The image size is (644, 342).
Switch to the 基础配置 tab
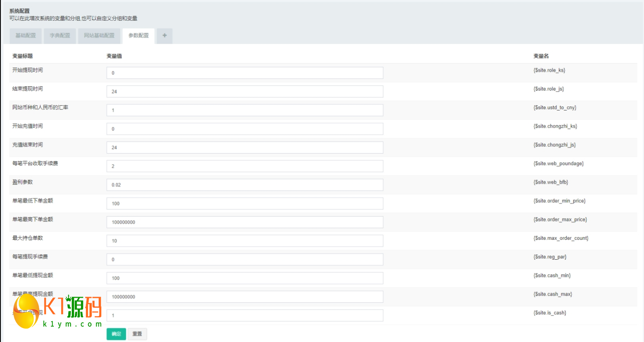[x=26, y=36]
